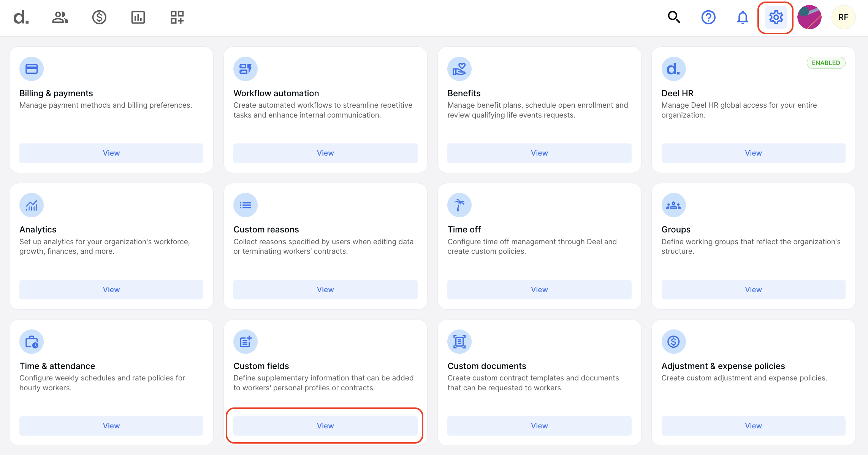Open the Settings gear icon
Screen dimensions: 868x455
point(775,17)
